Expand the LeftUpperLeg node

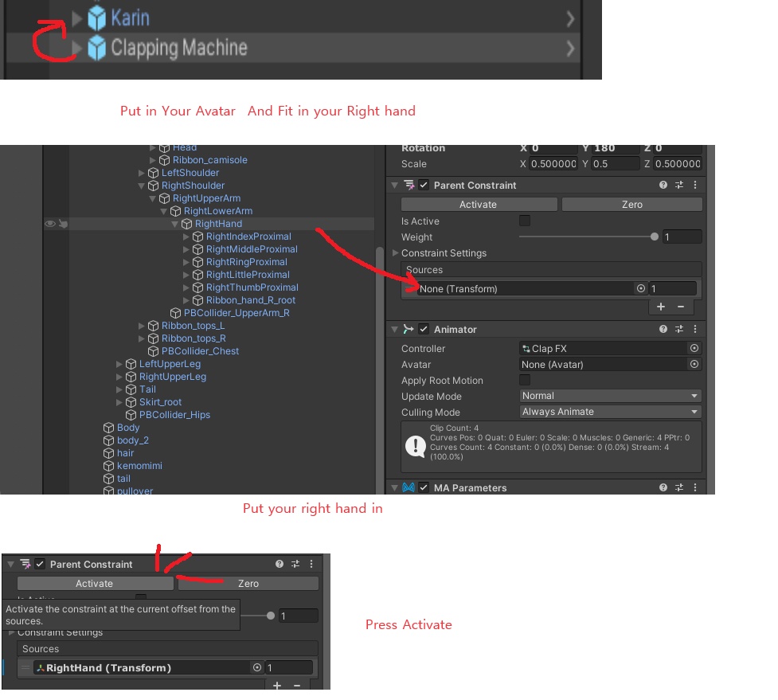[x=119, y=364]
